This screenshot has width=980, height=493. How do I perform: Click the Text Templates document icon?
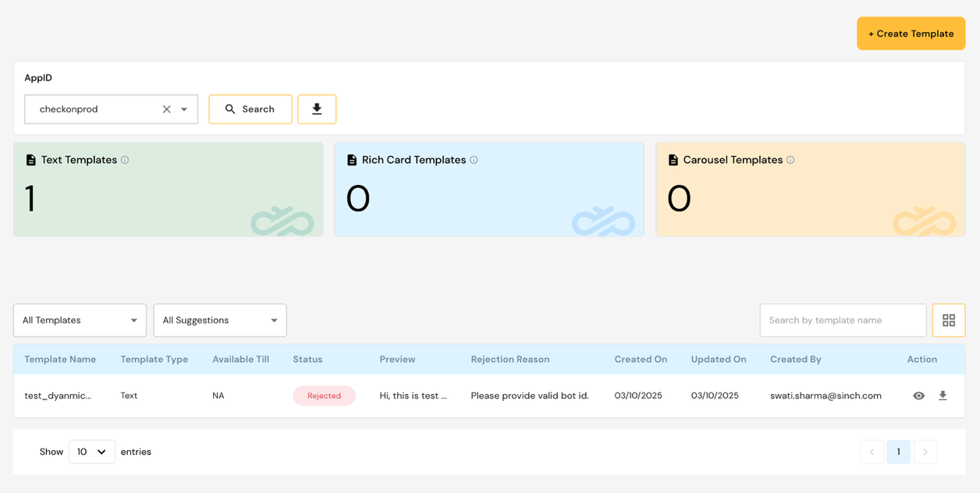tap(31, 160)
